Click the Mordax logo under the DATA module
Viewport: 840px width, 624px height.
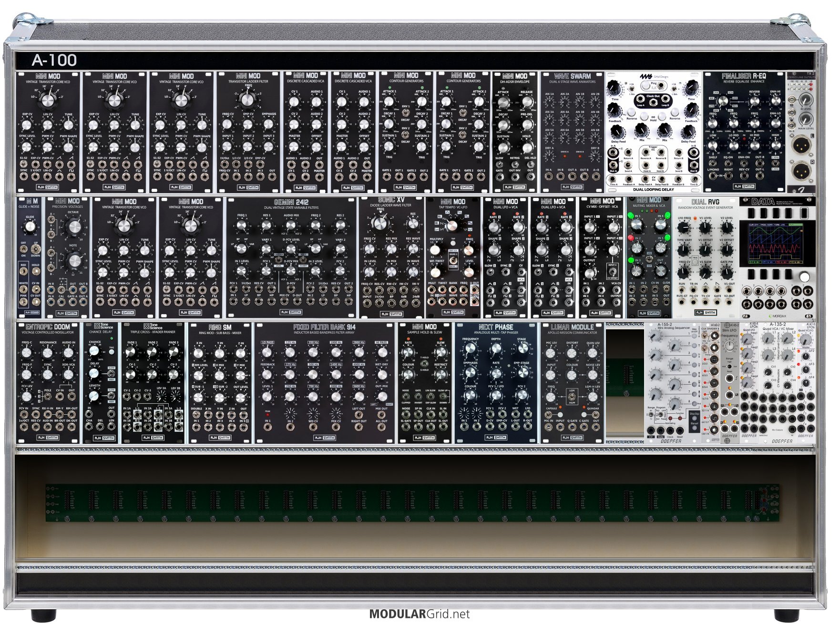[778, 316]
